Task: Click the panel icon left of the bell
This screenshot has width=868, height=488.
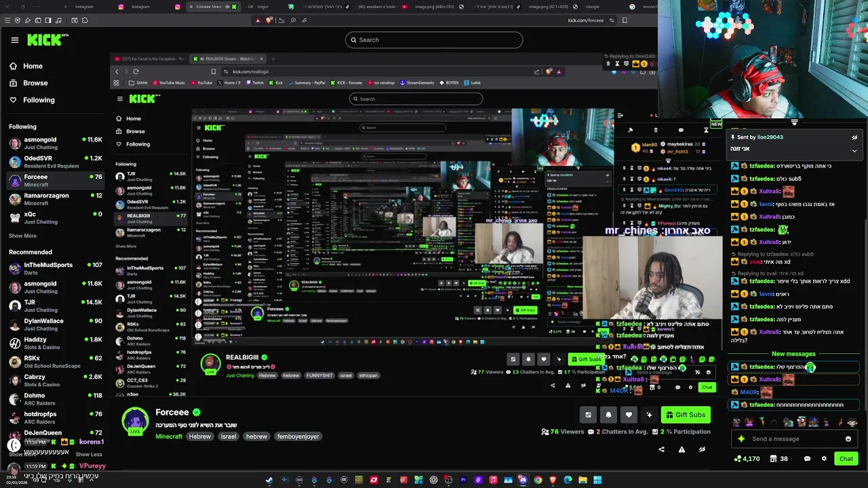Action: coord(588,415)
